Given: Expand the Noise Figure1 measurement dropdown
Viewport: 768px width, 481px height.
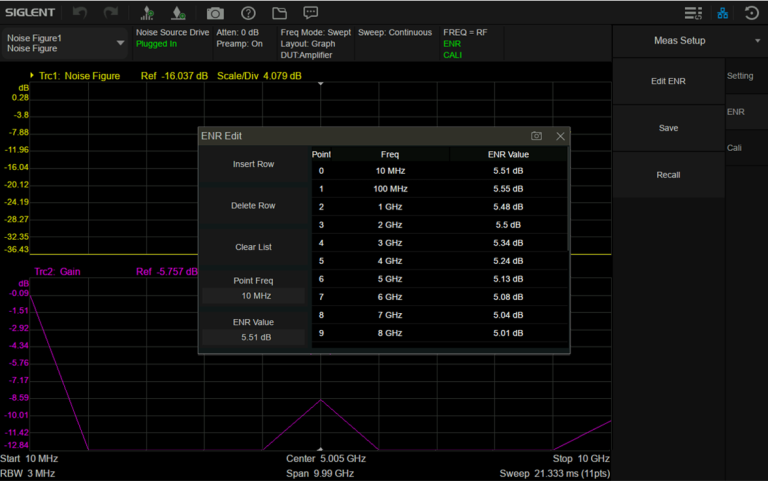Looking at the screenshot, I should pos(121,43).
